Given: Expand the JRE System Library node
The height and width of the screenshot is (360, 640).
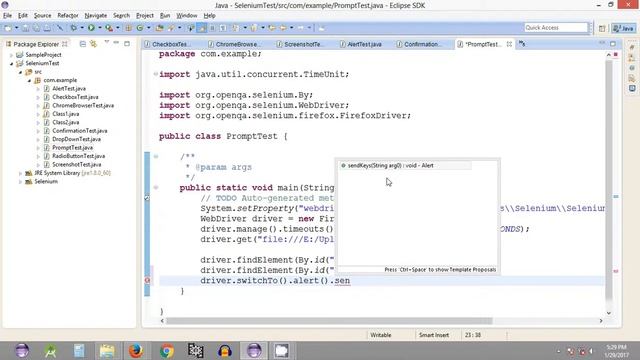Looking at the screenshot, I should coord(20,173).
